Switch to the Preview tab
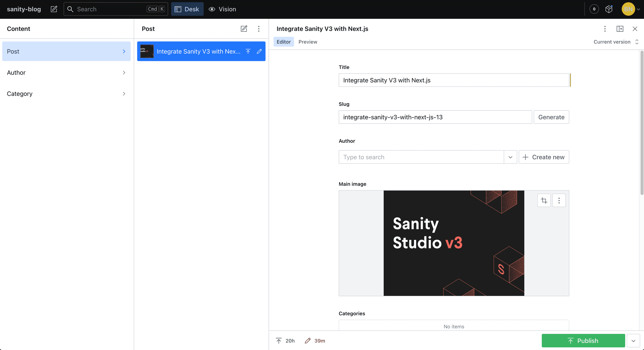The image size is (644, 350). point(308,42)
